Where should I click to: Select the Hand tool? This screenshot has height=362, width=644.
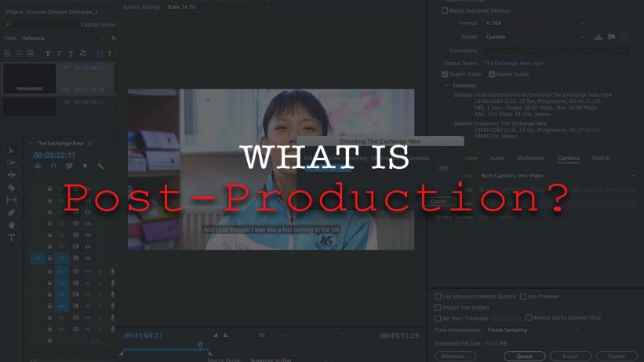point(12,225)
